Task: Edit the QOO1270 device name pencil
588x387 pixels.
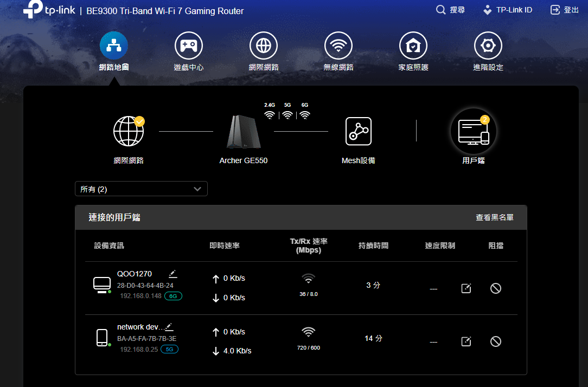Action: 173,274
